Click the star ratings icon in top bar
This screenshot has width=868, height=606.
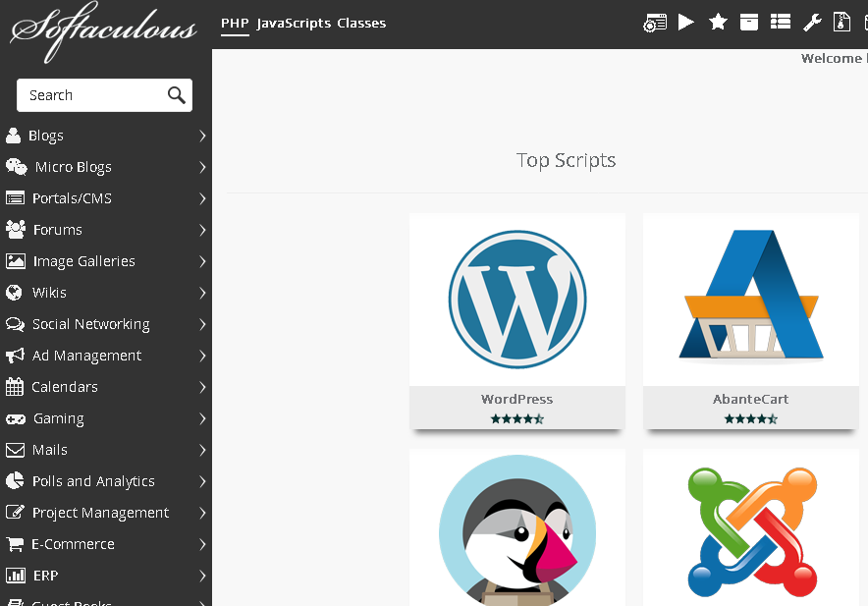tap(718, 23)
